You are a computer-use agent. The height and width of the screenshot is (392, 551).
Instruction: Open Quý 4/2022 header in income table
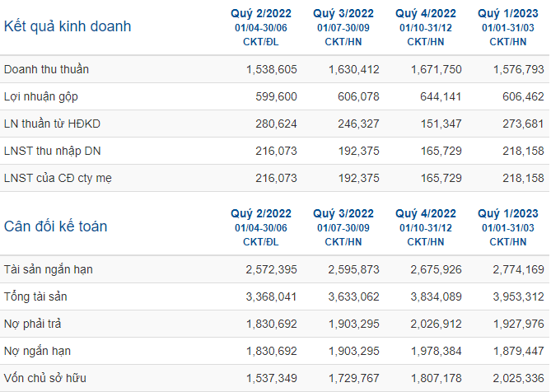pos(426,14)
